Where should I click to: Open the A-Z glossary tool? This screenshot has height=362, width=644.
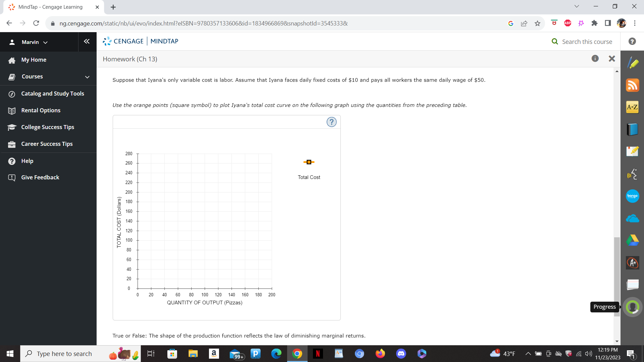pos(632,107)
